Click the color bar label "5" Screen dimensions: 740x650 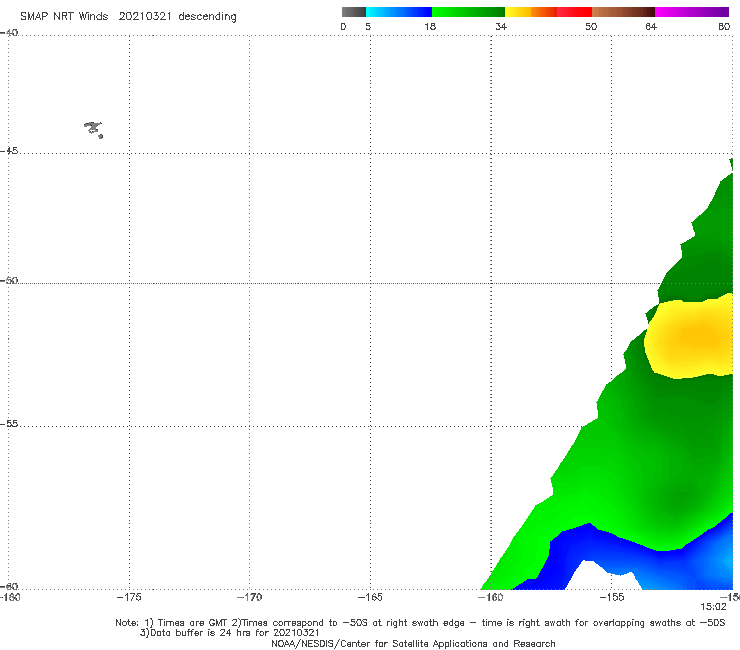(x=368, y=26)
